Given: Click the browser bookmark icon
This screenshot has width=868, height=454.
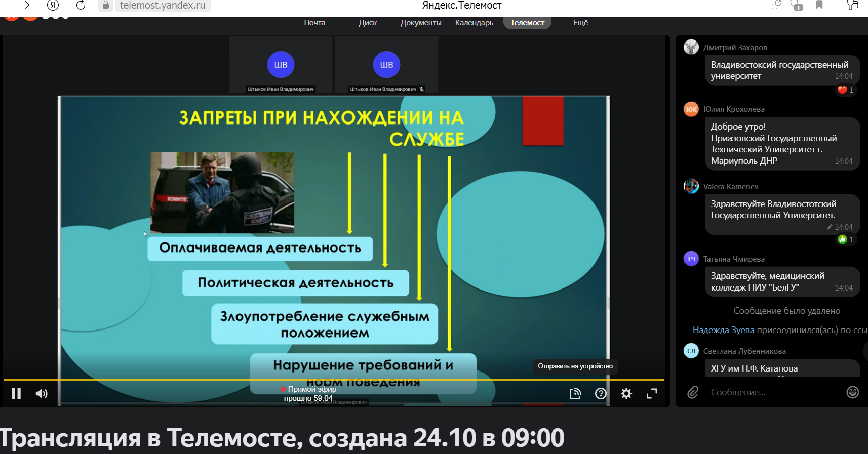Looking at the screenshot, I should (819, 5).
